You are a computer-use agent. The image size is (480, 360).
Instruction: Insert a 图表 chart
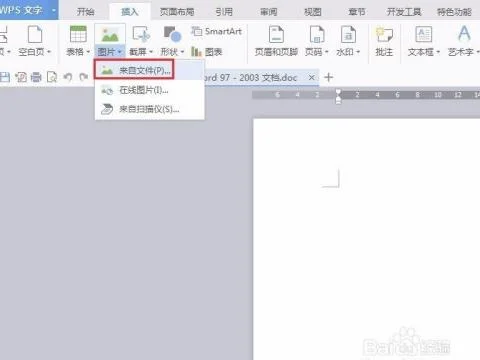pyautogui.click(x=207, y=52)
